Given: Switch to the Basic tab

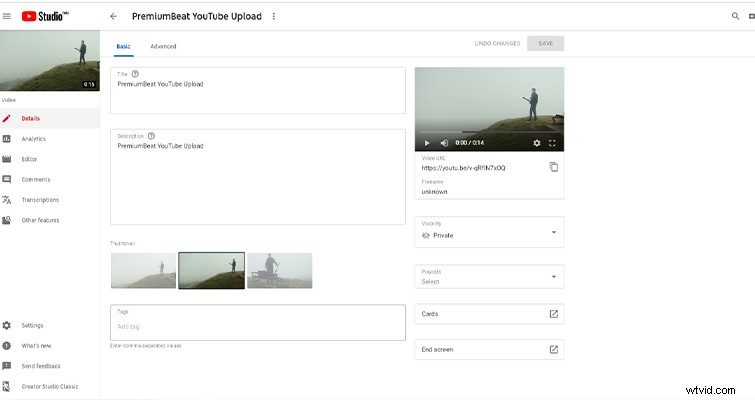Looking at the screenshot, I should coord(124,46).
